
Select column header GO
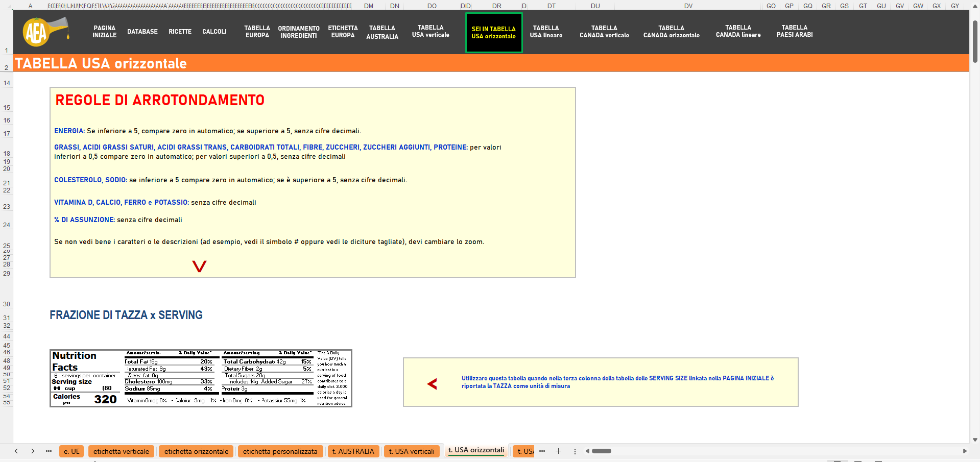coord(771,6)
